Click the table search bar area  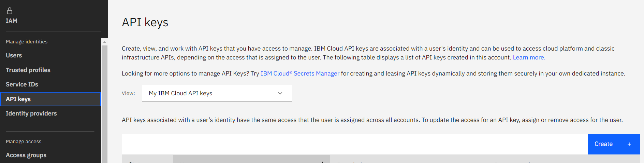[x=354, y=144]
